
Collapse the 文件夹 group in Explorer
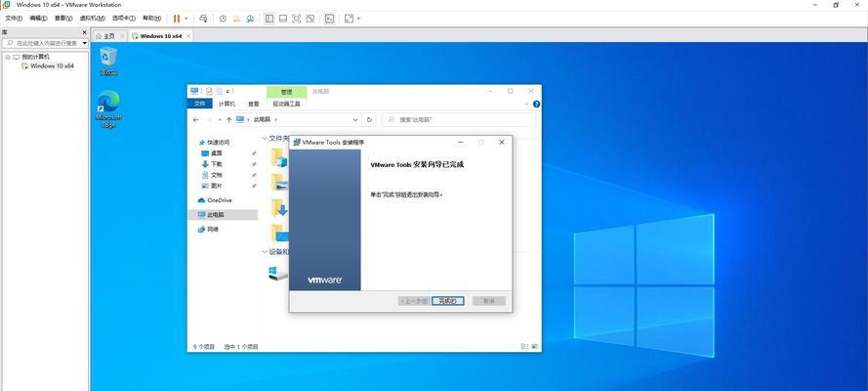pos(265,138)
